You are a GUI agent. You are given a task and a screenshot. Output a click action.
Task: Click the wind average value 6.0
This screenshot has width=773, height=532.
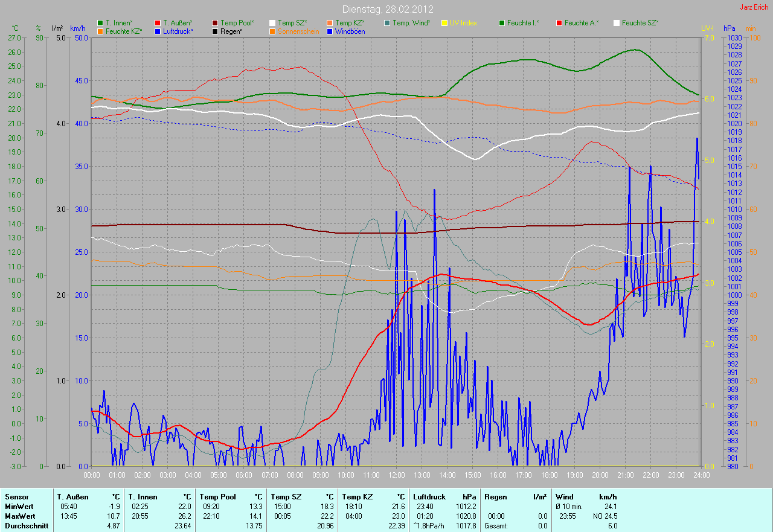pos(612,526)
